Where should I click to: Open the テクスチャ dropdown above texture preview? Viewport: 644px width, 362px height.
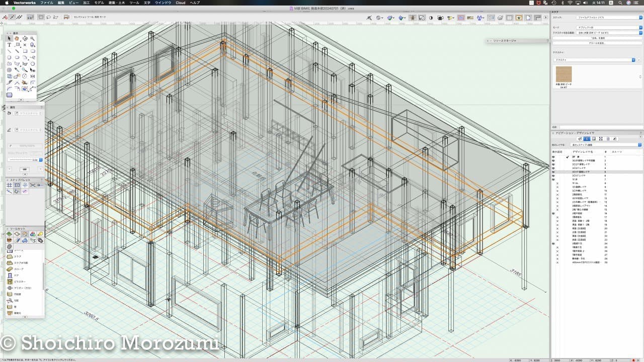595,60
